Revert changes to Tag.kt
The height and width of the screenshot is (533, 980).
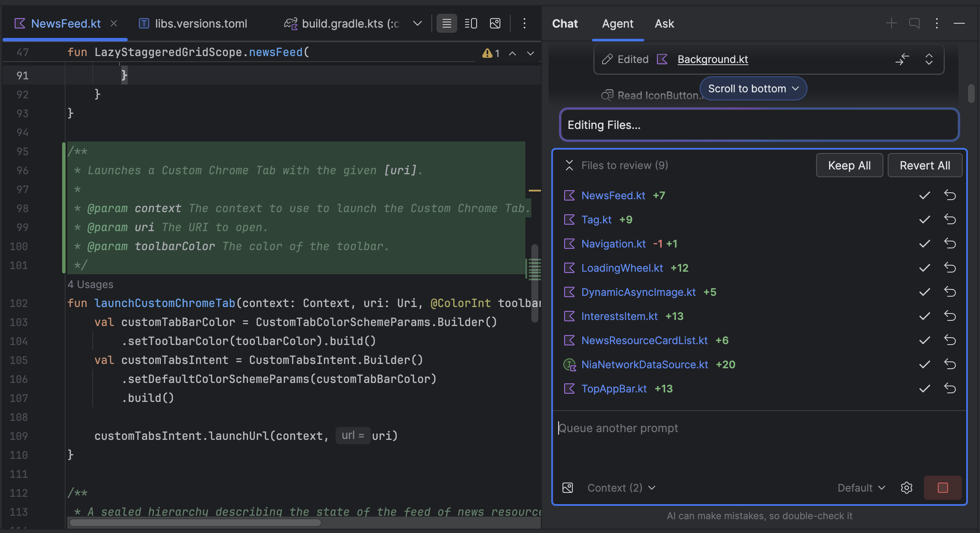click(x=950, y=219)
